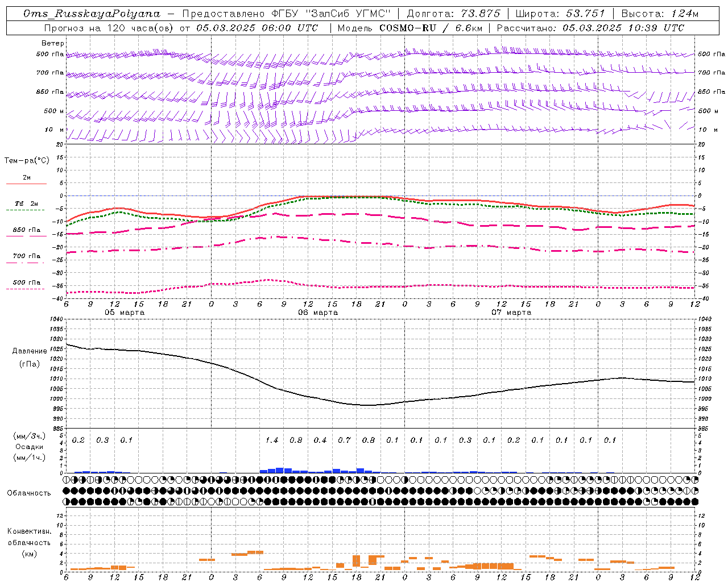The image size is (728, 582).
Task: Click the station title Oms_RusskayaPolyana
Action: point(92,14)
